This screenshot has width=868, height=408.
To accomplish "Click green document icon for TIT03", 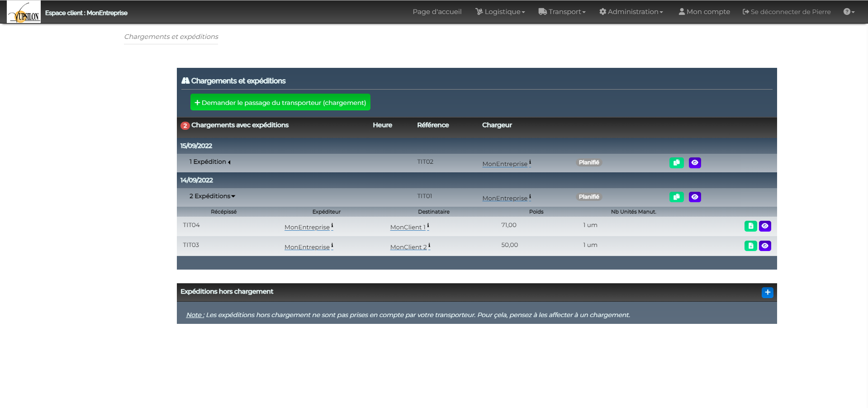I will (x=750, y=246).
